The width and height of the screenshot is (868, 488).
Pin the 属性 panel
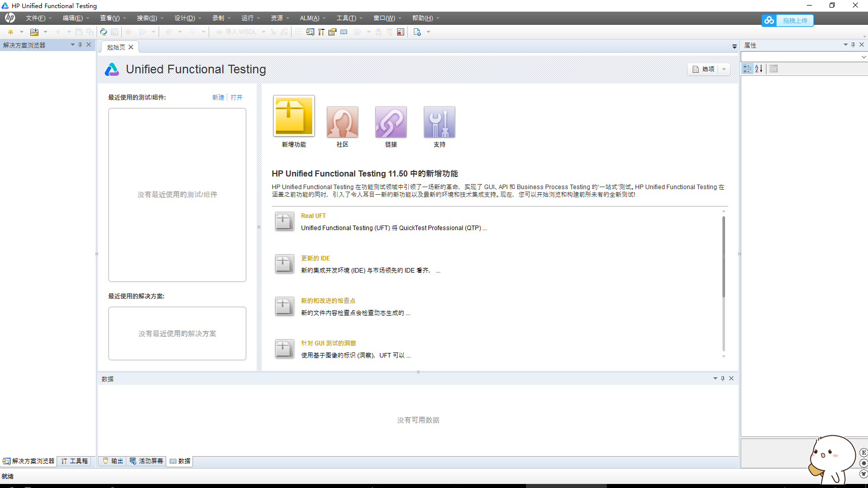tap(853, 45)
